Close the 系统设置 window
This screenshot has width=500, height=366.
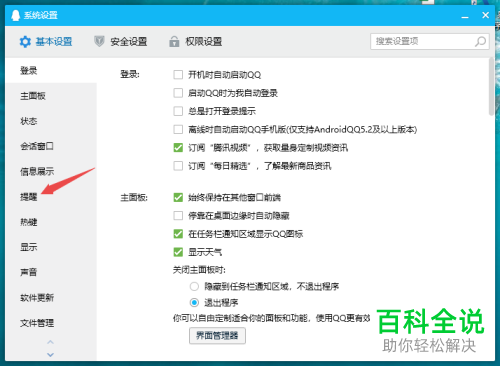pos(485,15)
